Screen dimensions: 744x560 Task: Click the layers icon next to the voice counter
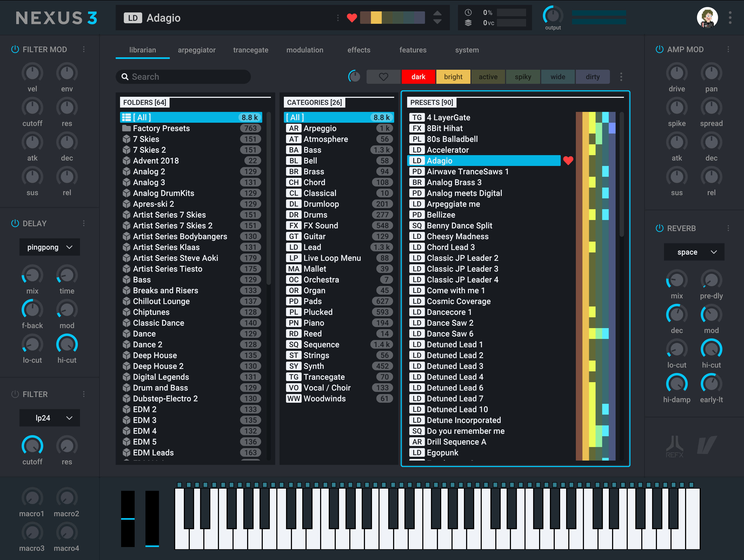tap(468, 23)
